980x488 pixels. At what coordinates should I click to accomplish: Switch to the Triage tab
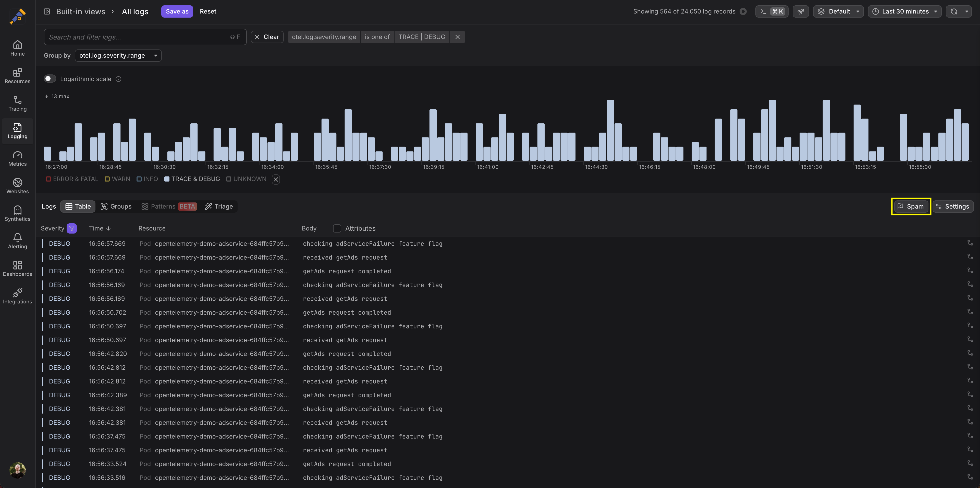[219, 206]
